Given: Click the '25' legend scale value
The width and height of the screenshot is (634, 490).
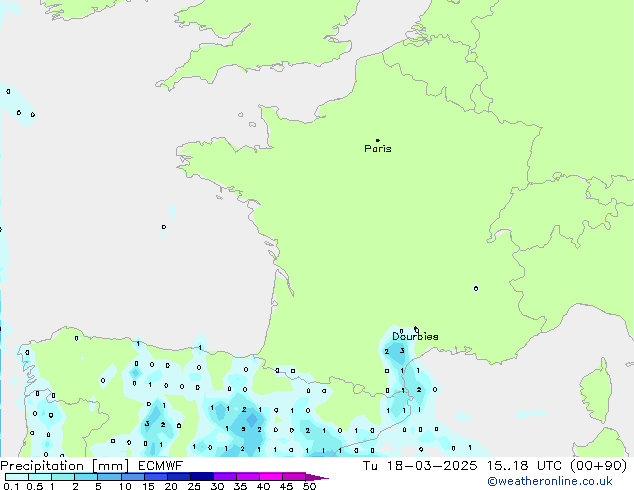Looking at the screenshot, I should click(194, 486).
